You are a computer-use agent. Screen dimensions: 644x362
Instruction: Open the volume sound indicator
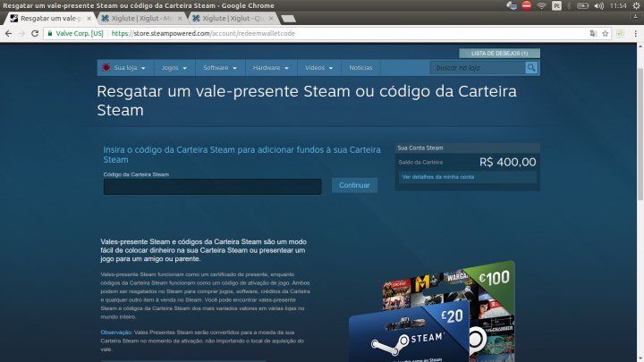[598, 5]
